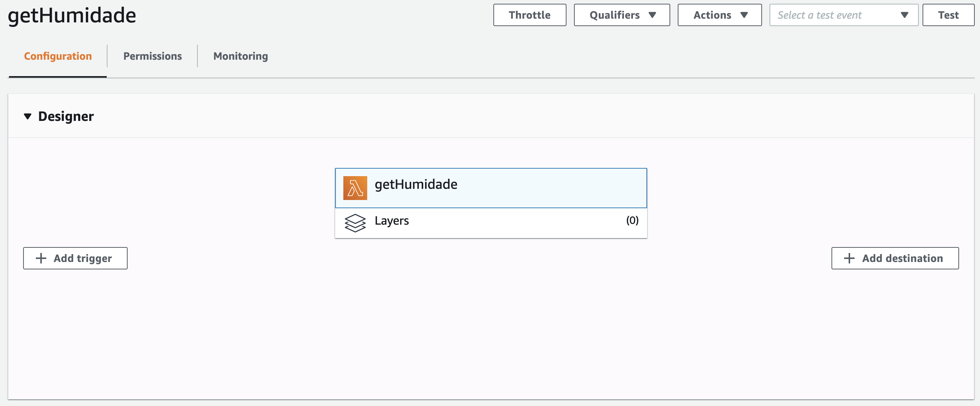Image resolution: width=980 pixels, height=406 pixels.
Task: Click plus icon on Add trigger
Action: pos(41,258)
